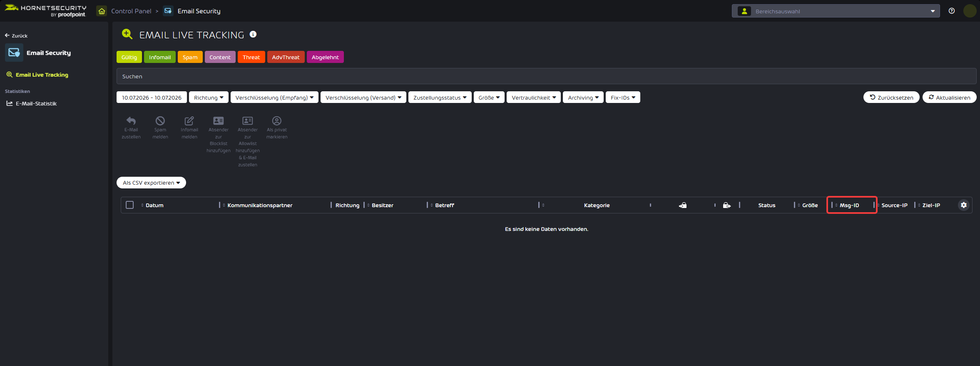The width and height of the screenshot is (980, 366).
Task: Click info icon beside Email Live Tracking title
Action: point(253,34)
